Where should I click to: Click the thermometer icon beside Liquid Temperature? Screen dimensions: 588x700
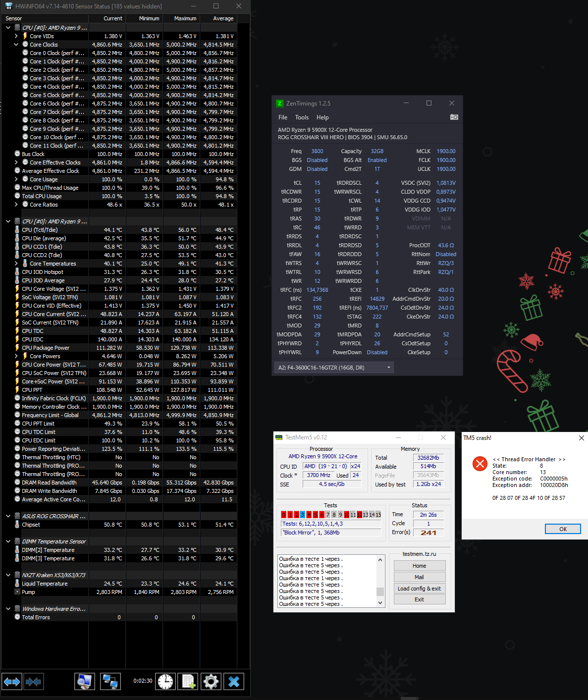click(x=17, y=584)
